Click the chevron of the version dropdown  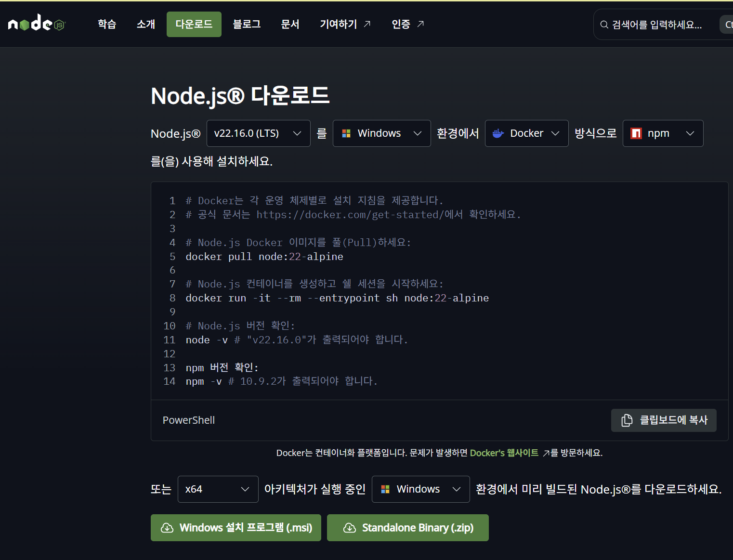tap(297, 133)
